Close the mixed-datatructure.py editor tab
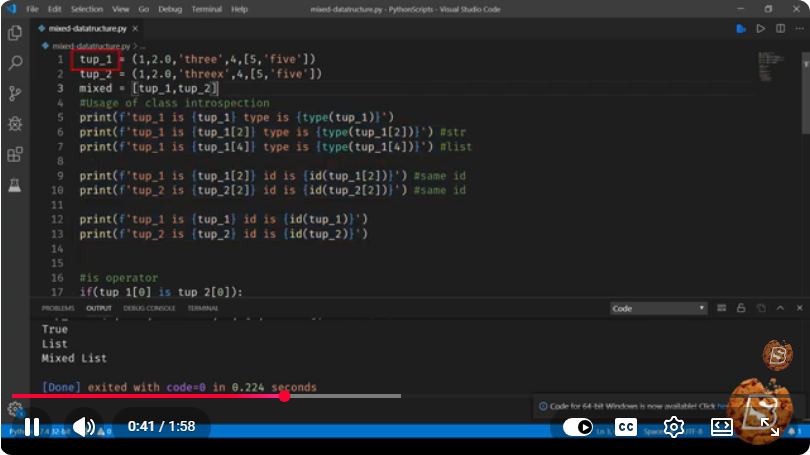 (135, 28)
